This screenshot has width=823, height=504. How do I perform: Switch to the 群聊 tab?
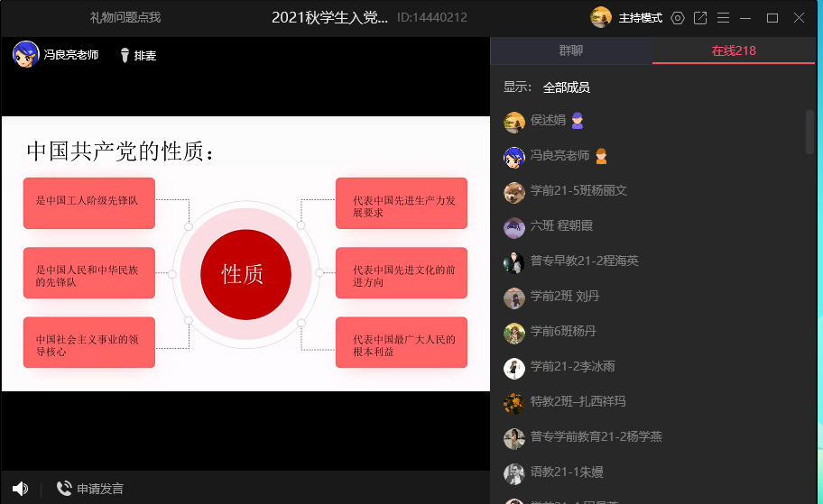click(571, 50)
